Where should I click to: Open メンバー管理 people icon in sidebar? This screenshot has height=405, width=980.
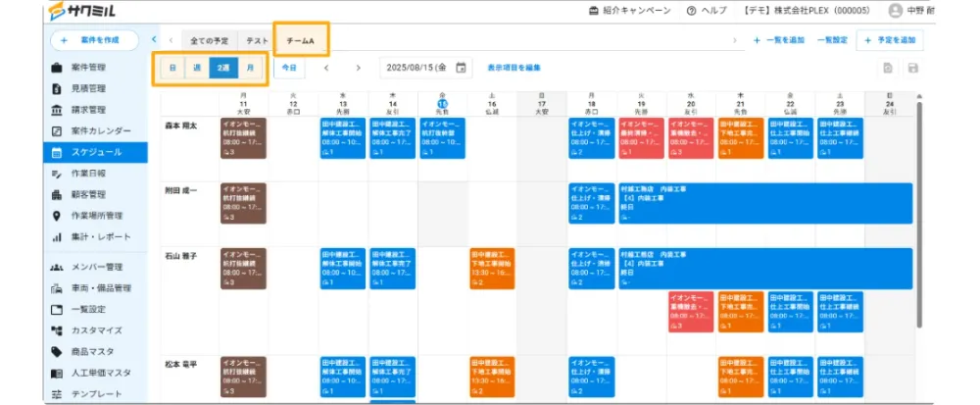pos(57,267)
